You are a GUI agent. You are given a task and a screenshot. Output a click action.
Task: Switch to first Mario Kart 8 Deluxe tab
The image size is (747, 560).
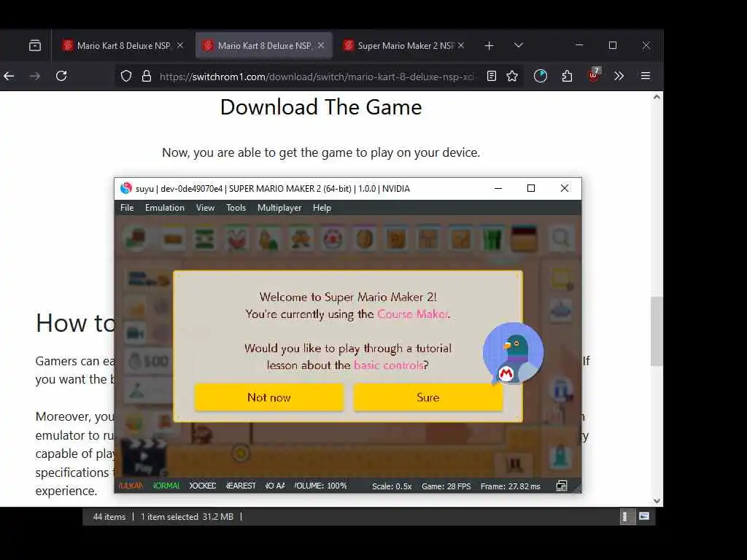point(123,46)
